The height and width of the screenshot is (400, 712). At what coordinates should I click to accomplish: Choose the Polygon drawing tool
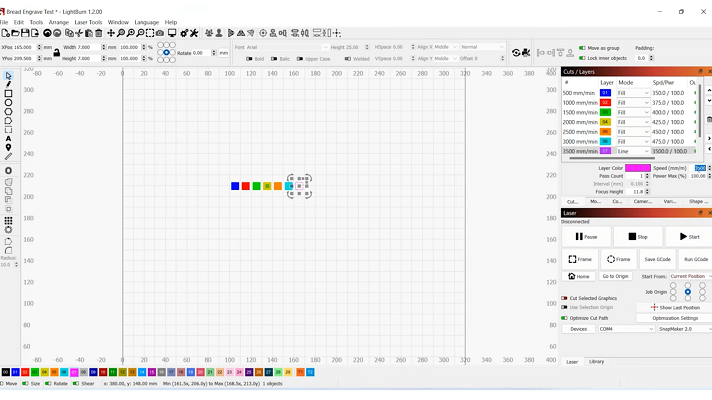(x=8, y=112)
